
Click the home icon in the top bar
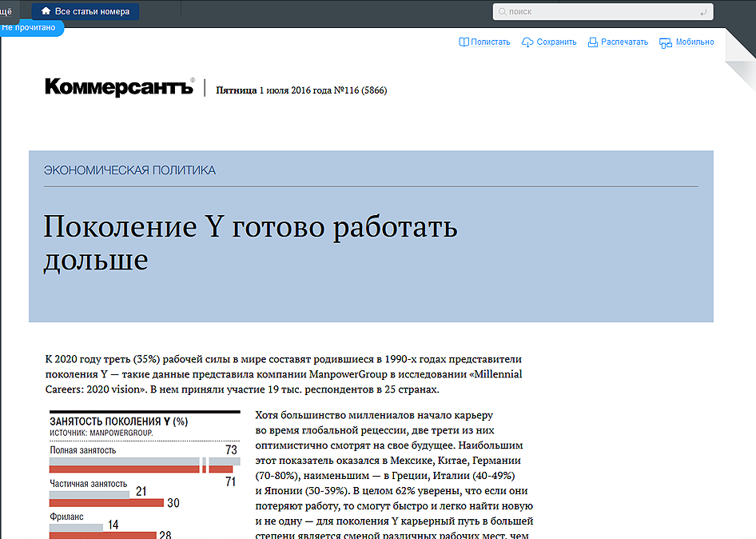(x=46, y=11)
